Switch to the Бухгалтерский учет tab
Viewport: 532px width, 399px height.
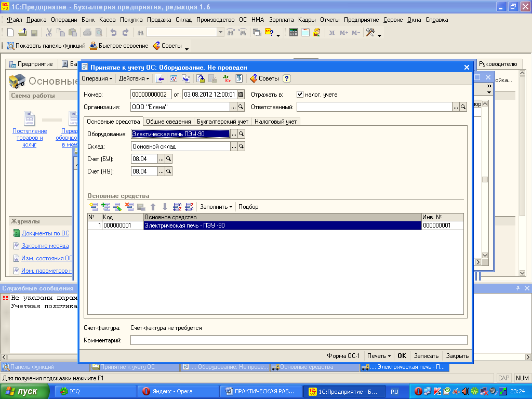coord(222,122)
